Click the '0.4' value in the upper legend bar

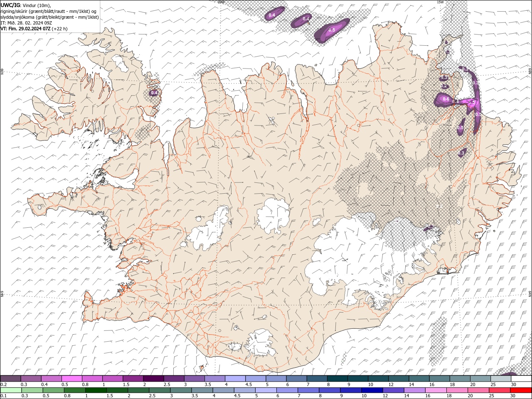click(44, 384)
